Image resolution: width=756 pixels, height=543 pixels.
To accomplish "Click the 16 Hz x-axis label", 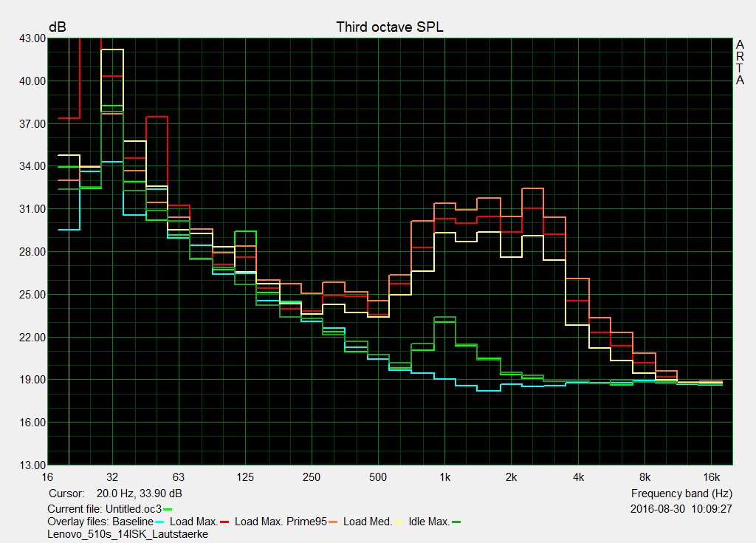I will pos(47,477).
